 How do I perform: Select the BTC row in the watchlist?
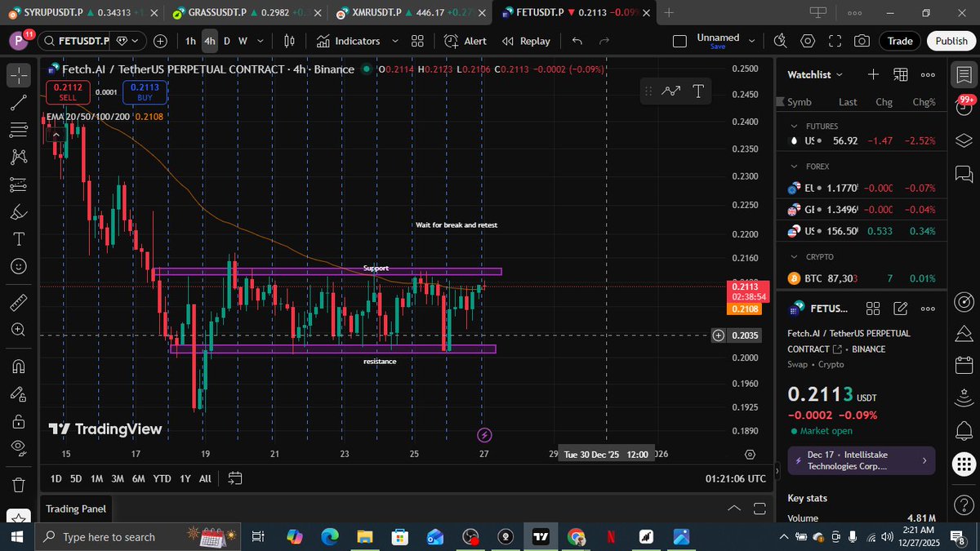point(861,278)
